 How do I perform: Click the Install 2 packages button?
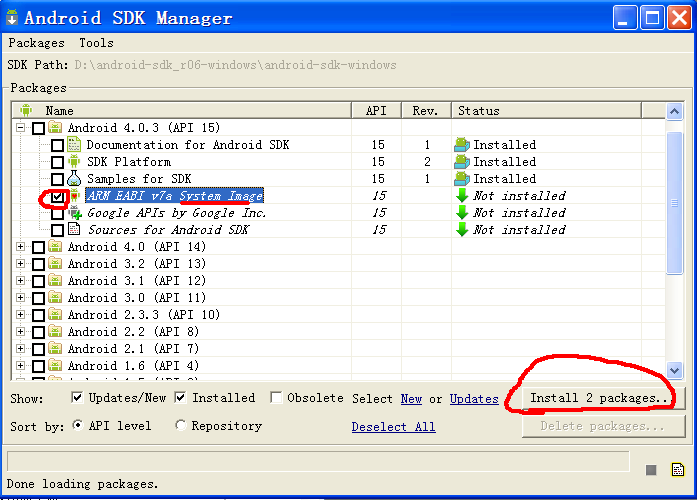coord(599,398)
